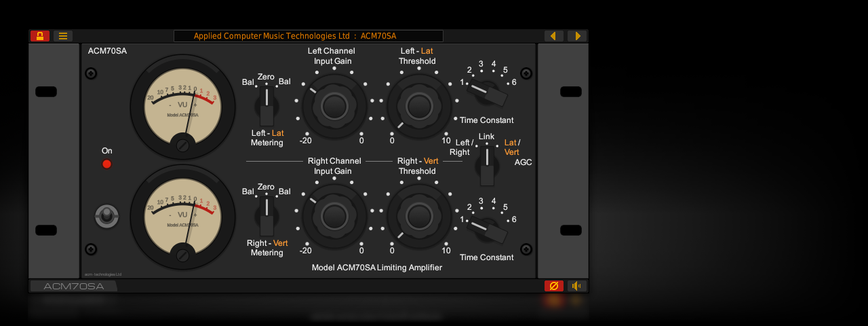Click the AGC label
868x326 pixels.
pyautogui.click(x=524, y=162)
